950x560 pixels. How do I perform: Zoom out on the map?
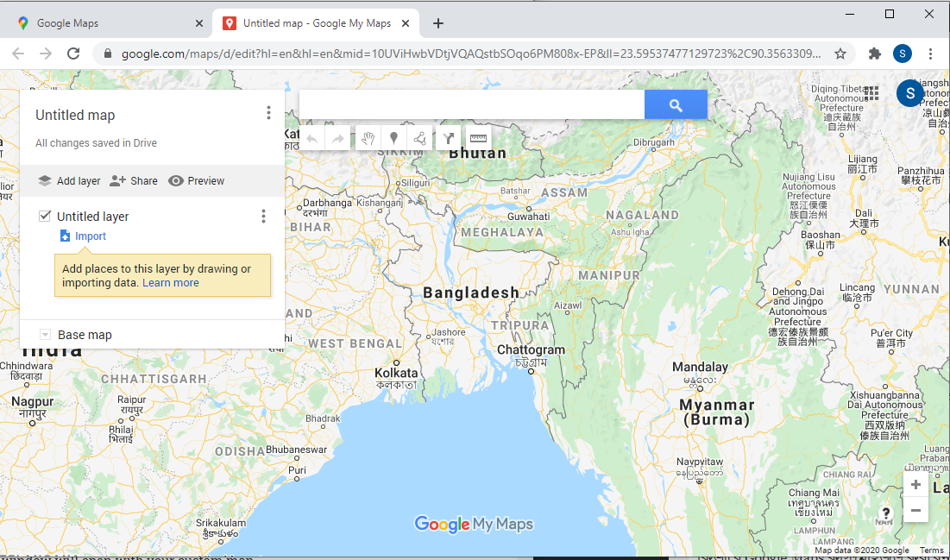point(915,510)
